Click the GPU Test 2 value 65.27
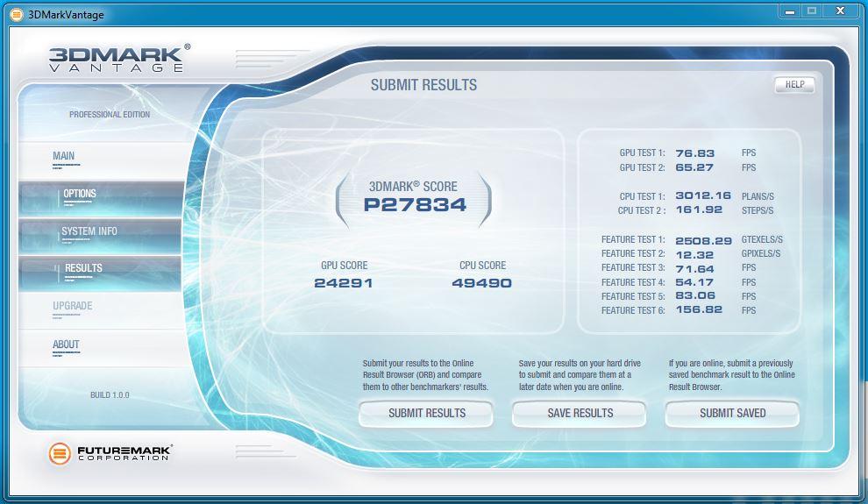868x504 pixels. [694, 167]
